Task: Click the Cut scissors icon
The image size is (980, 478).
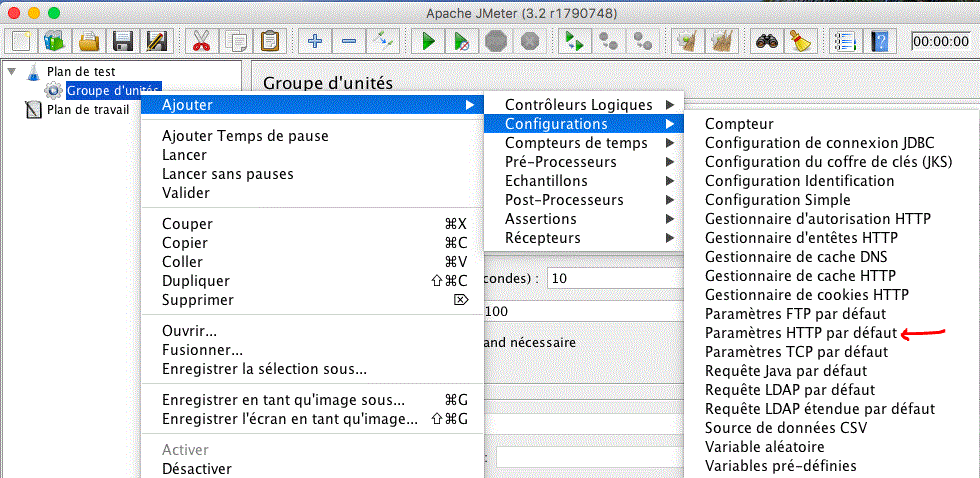Action: [x=200, y=42]
